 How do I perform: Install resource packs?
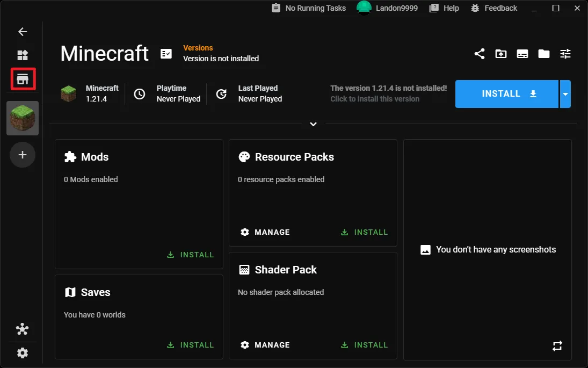pyautogui.click(x=365, y=232)
